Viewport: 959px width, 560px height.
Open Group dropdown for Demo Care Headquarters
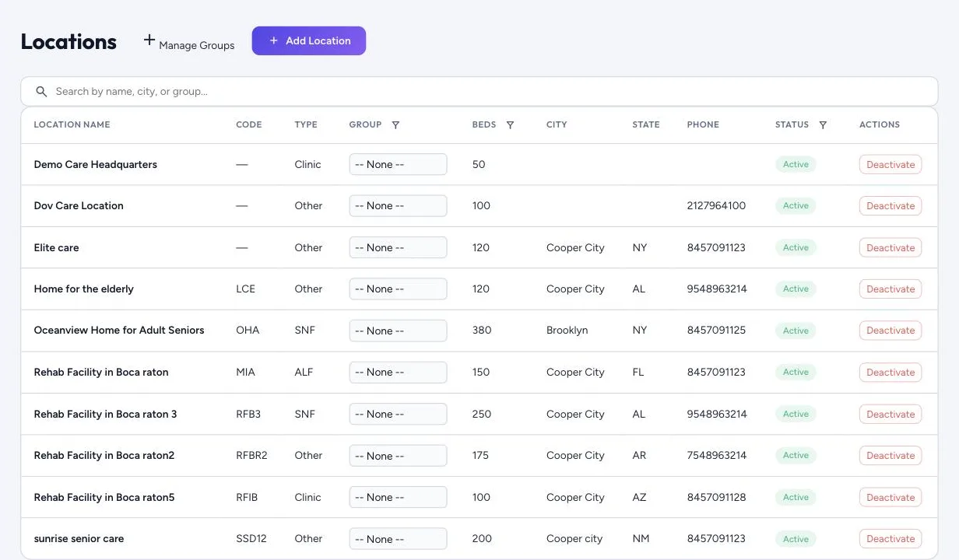click(x=398, y=164)
